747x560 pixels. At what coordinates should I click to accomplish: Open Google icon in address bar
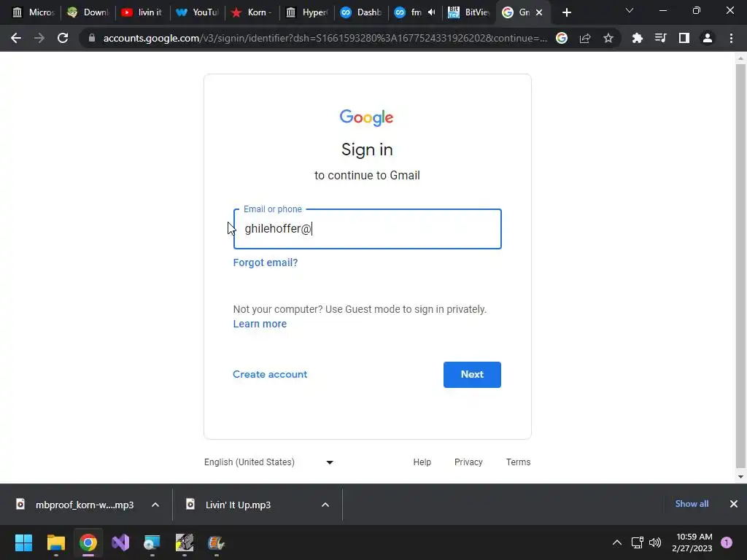562,38
